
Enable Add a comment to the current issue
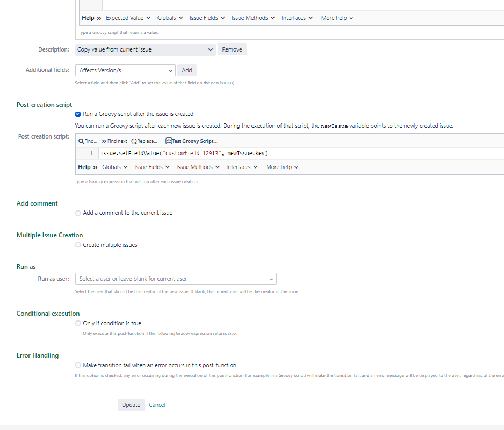(x=78, y=213)
